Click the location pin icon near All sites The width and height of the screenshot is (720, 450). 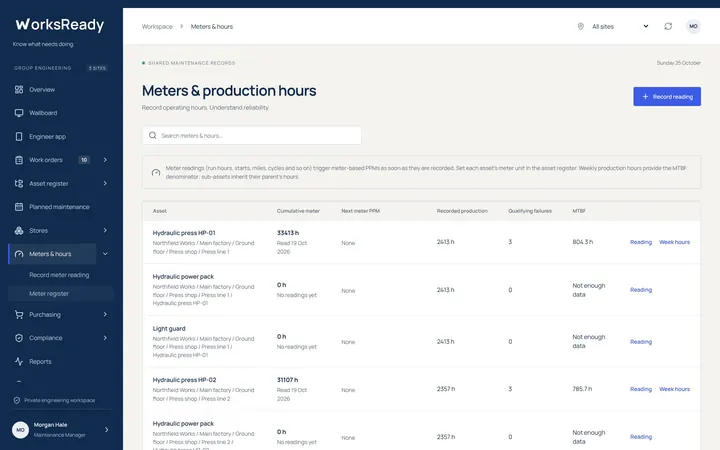pos(580,26)
